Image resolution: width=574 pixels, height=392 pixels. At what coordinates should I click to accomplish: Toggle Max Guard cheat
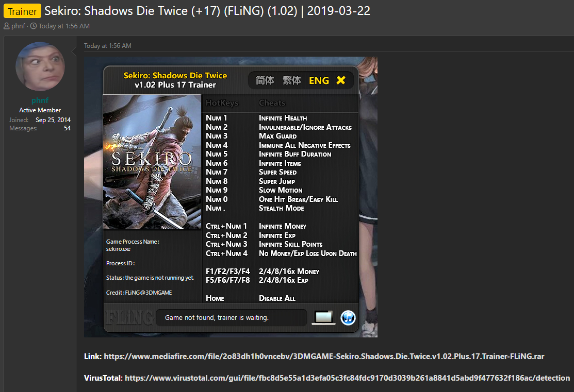click(x=278, y=136)
